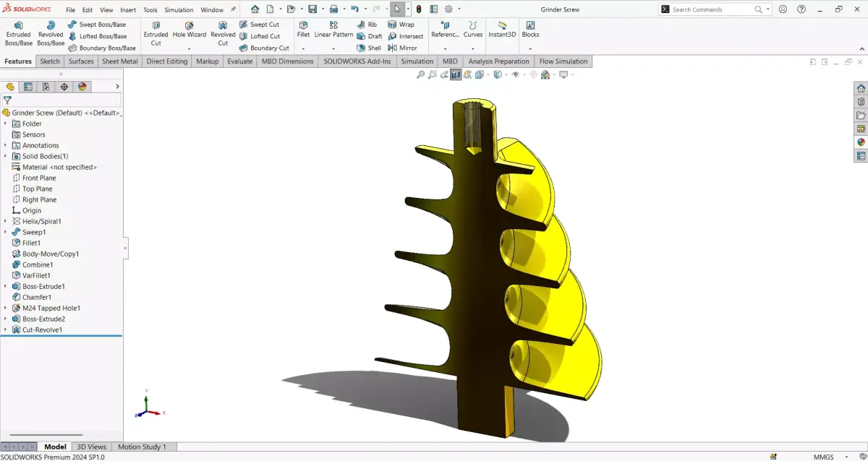Open the Motion Study 1 tab
The width and height of the screenshot is (868, 461).
(x=142, y=447)
